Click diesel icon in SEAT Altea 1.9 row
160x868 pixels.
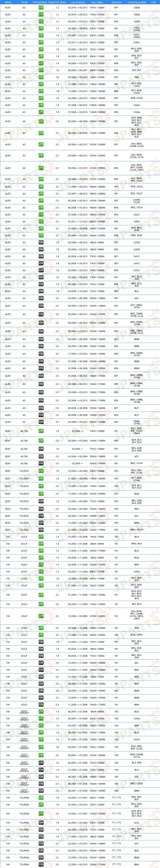[x=41, y=449]
